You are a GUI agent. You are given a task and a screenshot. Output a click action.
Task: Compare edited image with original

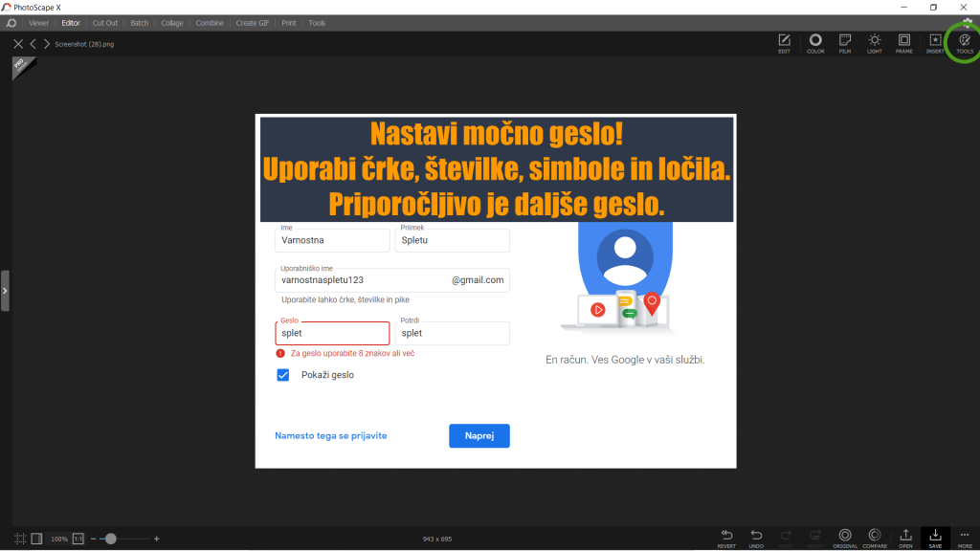[x=875, y=538]
